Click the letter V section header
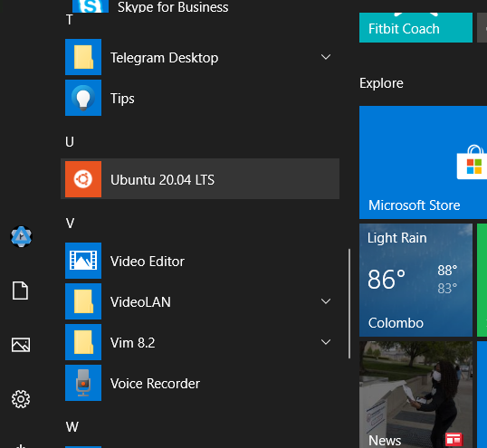Image resolution: width=487 pixels, height=448 pixels. pyautogui.click(x=70, y=224)
